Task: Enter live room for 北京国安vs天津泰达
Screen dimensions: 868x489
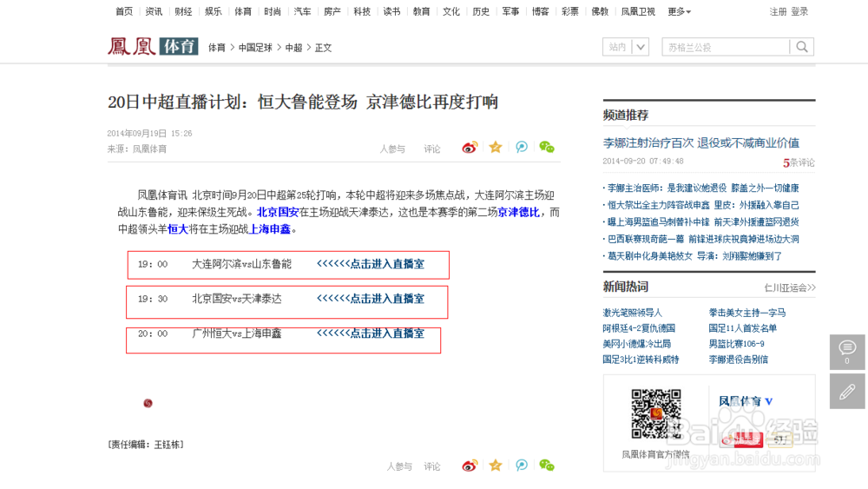Action: (x=371, y=299)
